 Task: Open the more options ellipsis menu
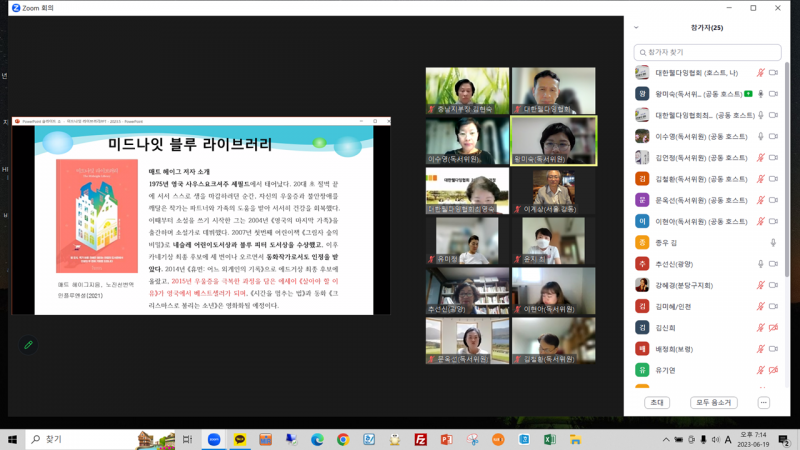coord(763,403)
